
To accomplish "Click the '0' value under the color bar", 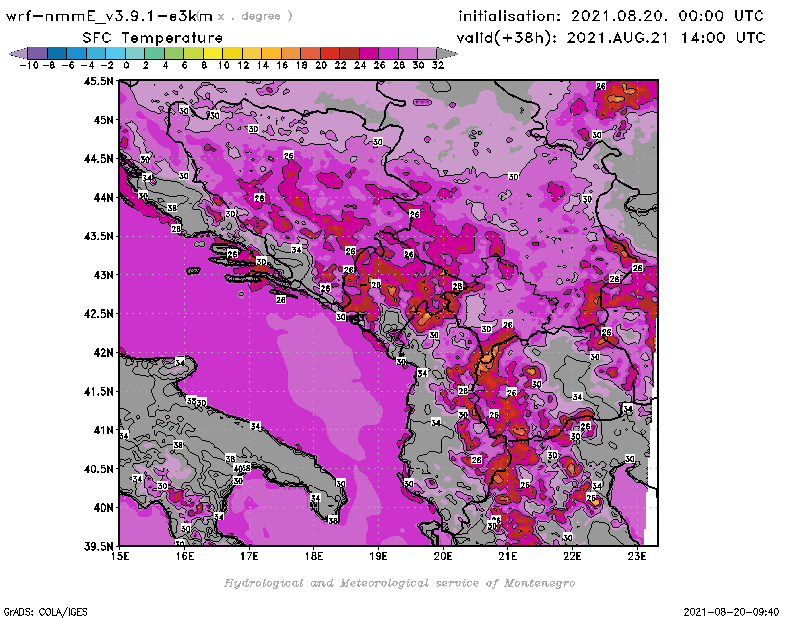I will click(126, 65).
